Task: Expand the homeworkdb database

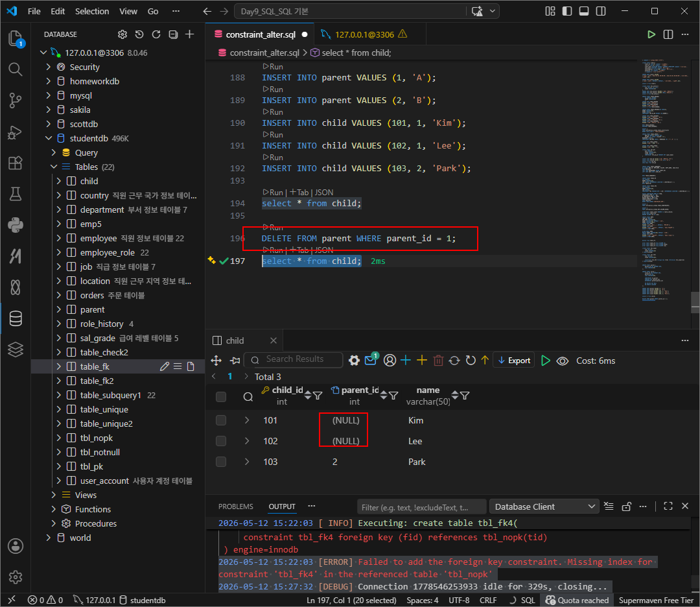Action: [49, 81]
